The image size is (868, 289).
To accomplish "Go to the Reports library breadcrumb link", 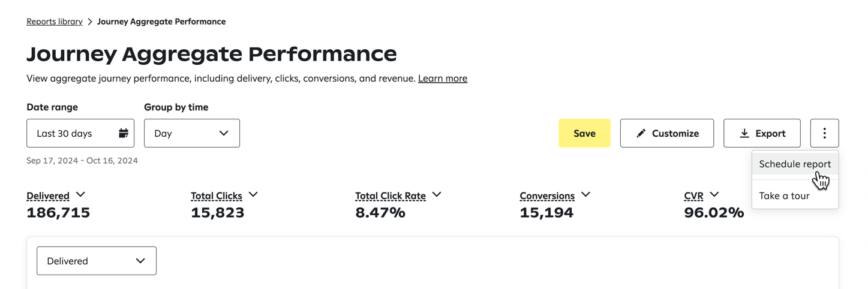I will 55,22.
